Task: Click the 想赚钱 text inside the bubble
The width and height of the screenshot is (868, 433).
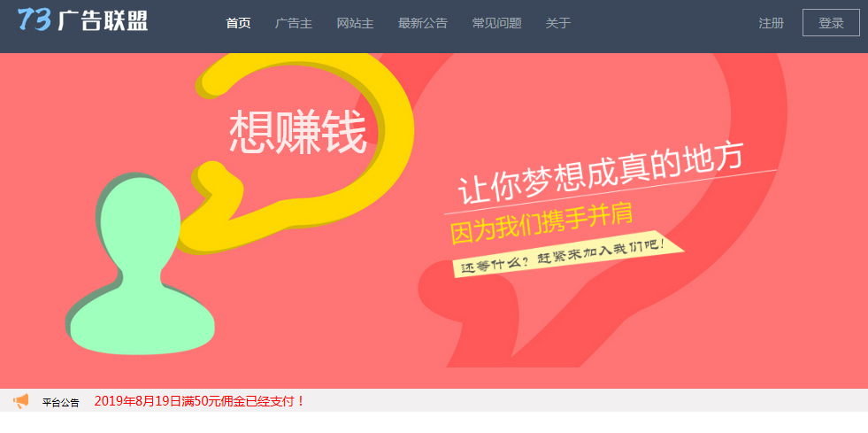Action: pos(298,132)
